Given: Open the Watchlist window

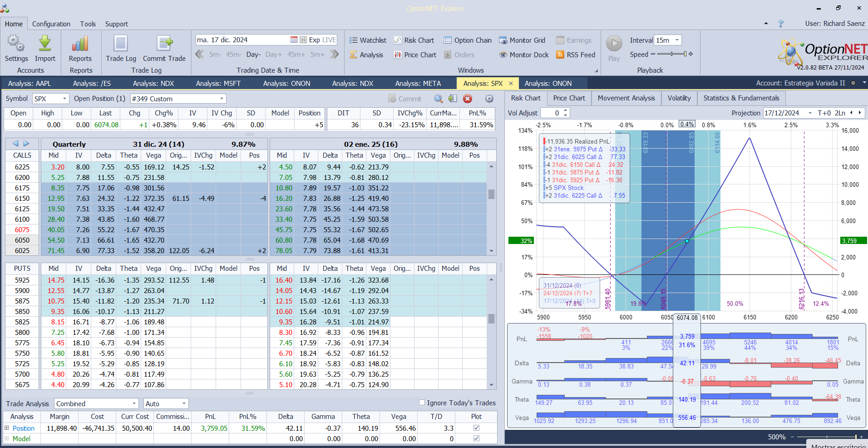Looking at the screenshot, I should (x=368, y=40).
